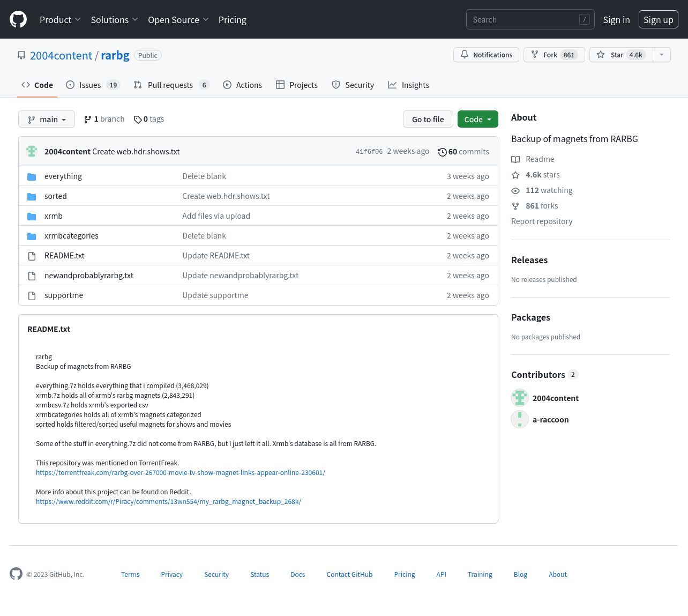Click the GitHub logo in header

(x=18, y=20)
